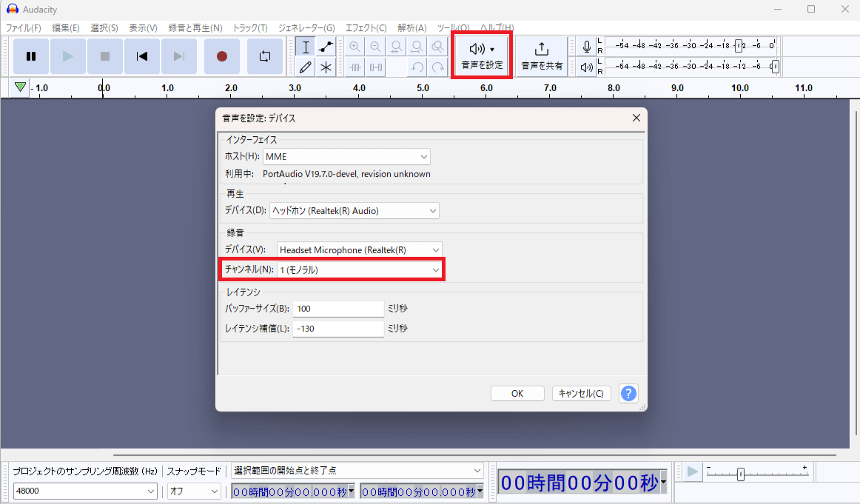The width and height of the screenshot is (860, 504).
Task: Start recording with the red Record button
Action: 221,56
